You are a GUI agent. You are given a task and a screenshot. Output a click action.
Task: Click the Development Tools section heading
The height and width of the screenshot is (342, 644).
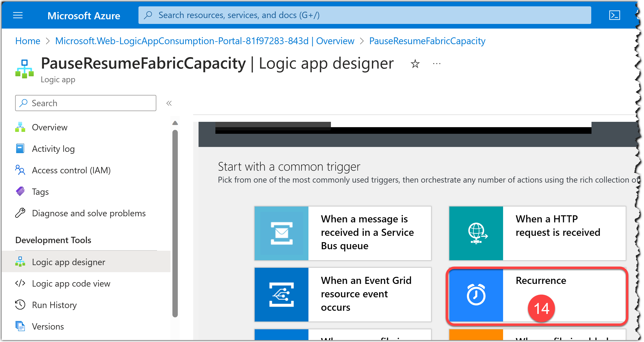(53, 240)
